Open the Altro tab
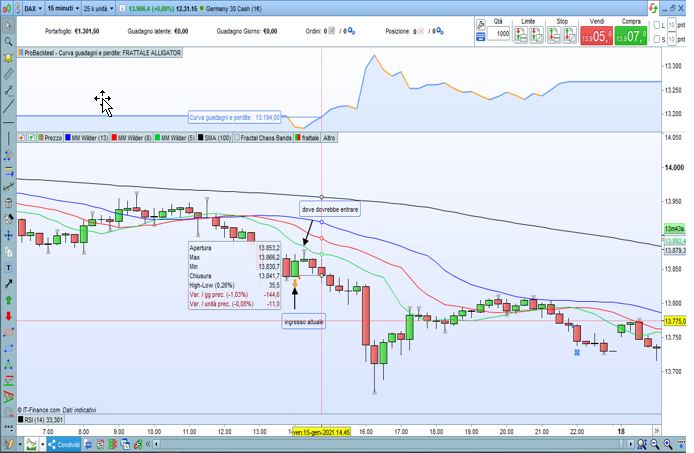This screenshot has height=453, width=694. pyautogui.click(x=329, y=138)
